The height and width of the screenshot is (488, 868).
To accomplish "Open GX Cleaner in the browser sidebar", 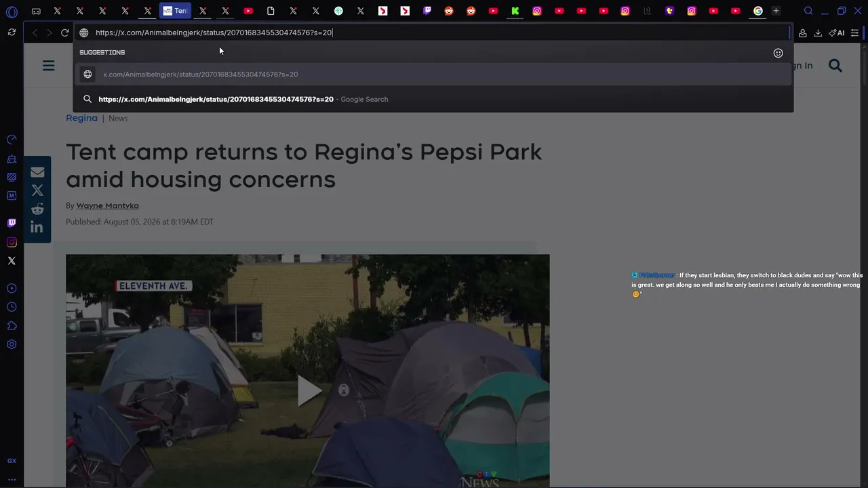I will click(12, 159).
